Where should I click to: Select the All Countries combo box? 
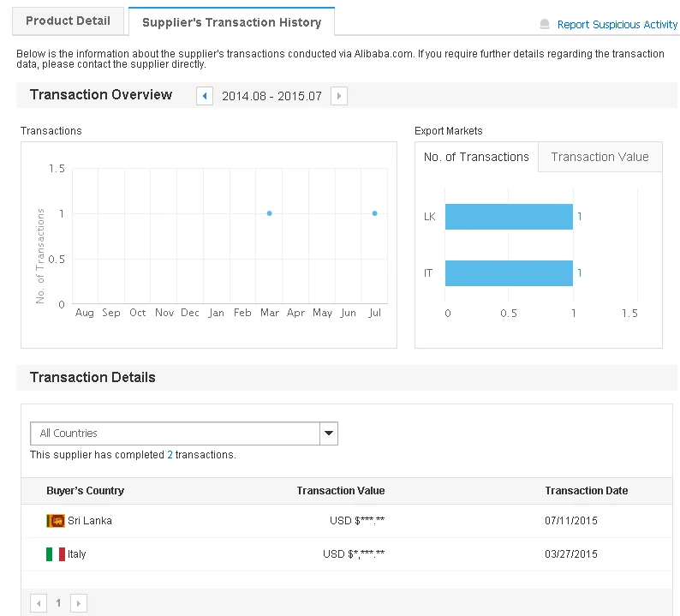tap(175, 434)
